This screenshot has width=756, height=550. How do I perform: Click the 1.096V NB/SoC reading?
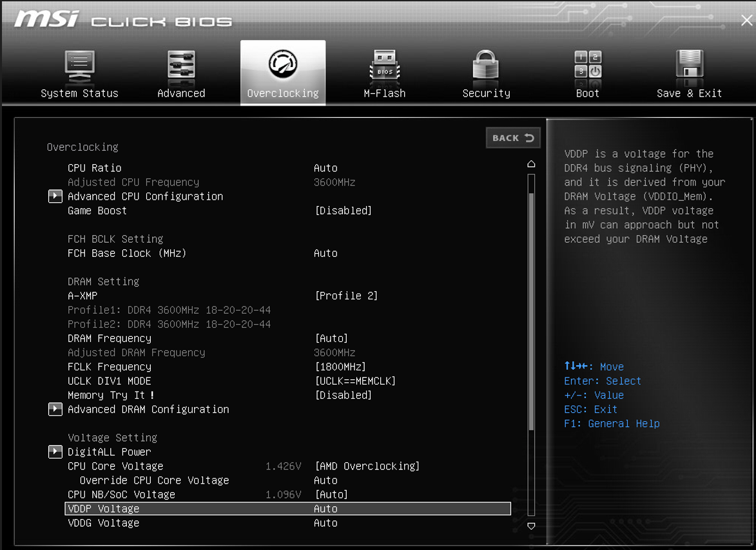(x=284, y=495)
